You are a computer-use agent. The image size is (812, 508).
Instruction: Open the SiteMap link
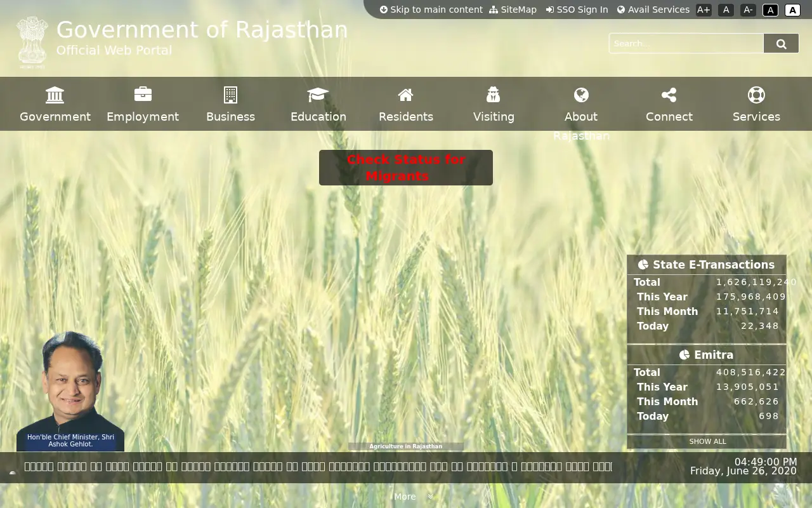(513, 10)
